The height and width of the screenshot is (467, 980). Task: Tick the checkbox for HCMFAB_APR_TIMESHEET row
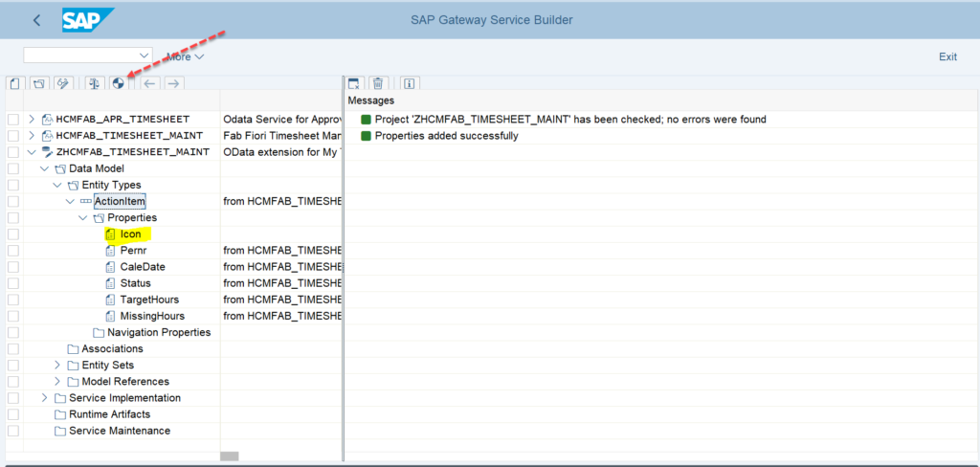click(x=13, y=120)
